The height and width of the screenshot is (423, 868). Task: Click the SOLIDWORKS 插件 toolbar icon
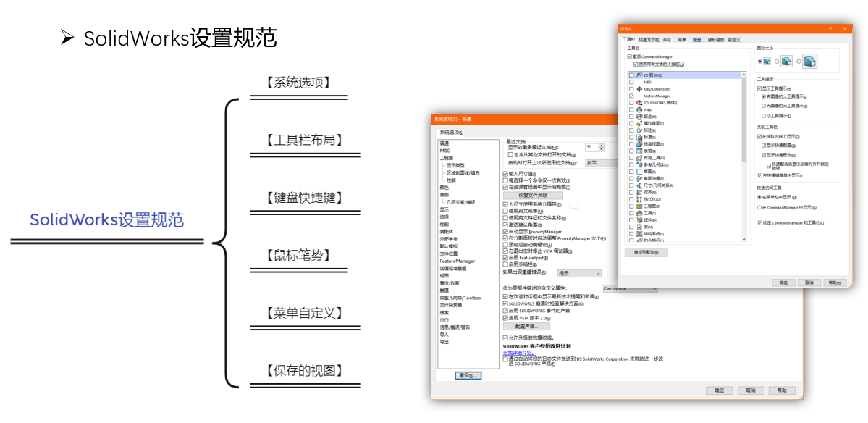coord(639,103)
